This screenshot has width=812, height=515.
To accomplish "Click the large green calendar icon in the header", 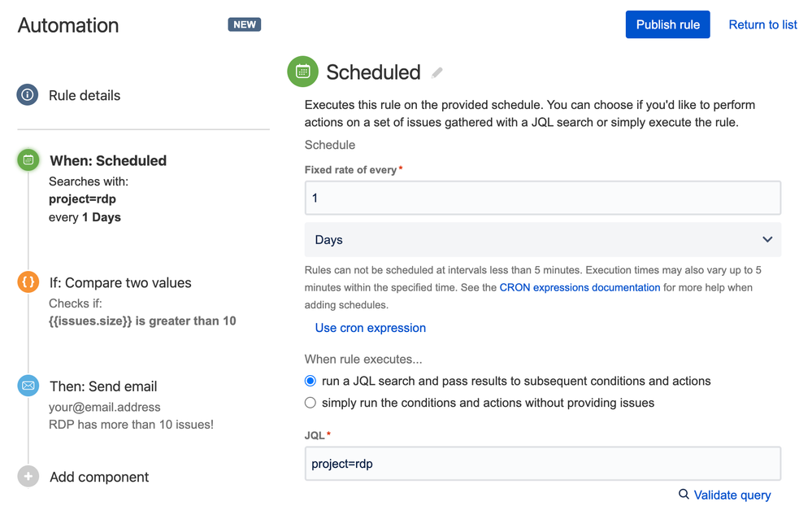I will 303,72.
